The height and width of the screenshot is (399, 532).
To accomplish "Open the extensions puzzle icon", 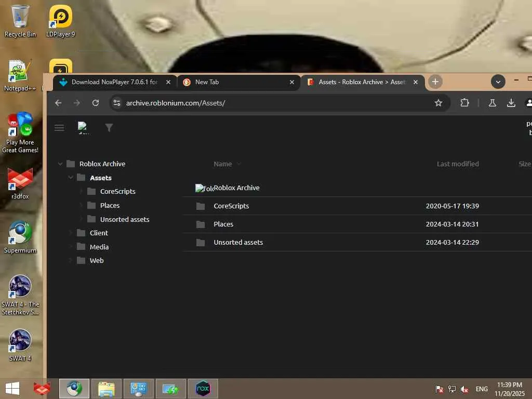I will 464,103.
